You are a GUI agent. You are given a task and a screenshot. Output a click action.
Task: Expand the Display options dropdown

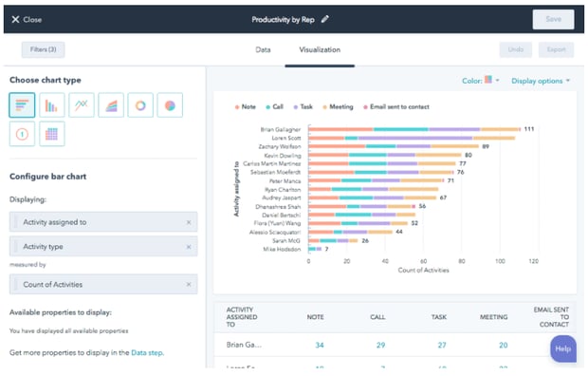click(541, 81)
